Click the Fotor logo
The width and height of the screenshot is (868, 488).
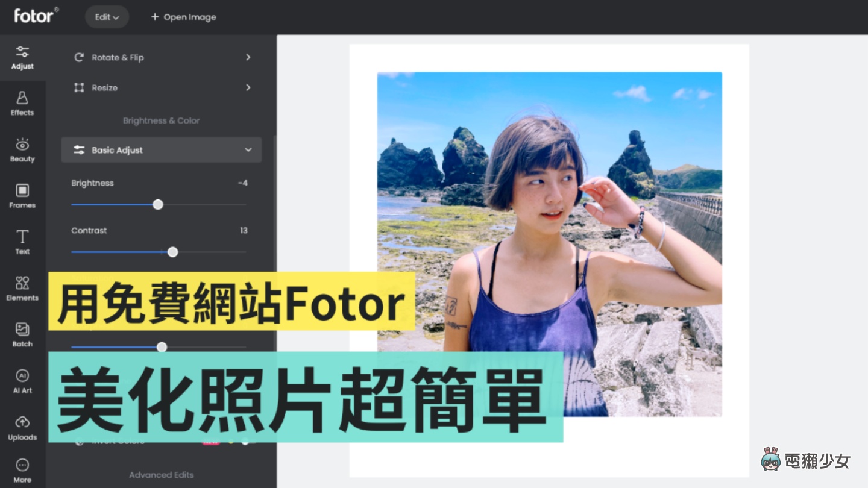click(35, 16)
